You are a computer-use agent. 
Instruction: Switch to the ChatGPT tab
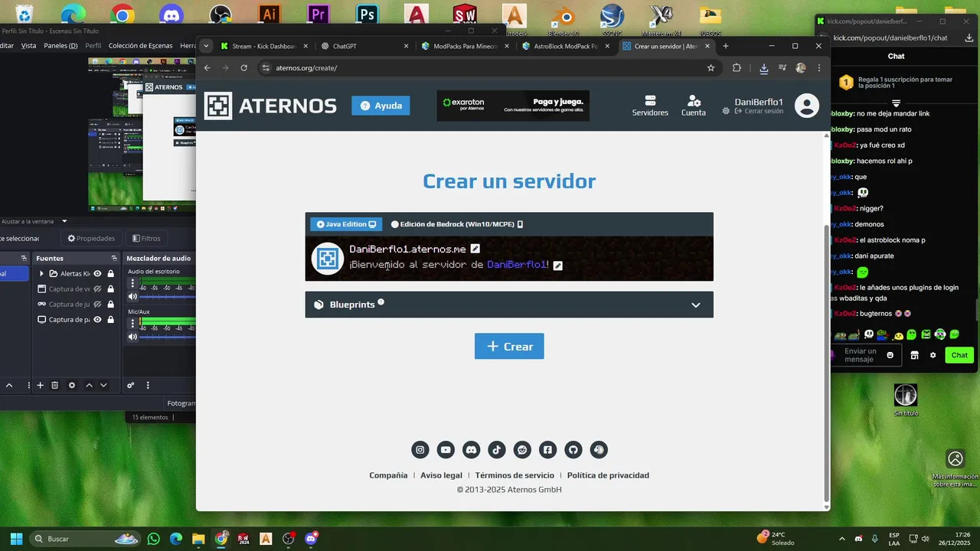coord(363,46)
